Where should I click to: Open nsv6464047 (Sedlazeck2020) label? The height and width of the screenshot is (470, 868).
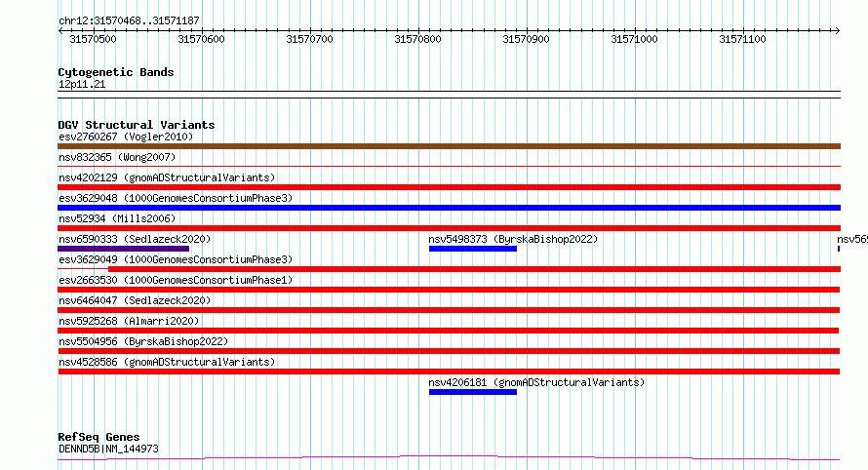coord(135,300)
